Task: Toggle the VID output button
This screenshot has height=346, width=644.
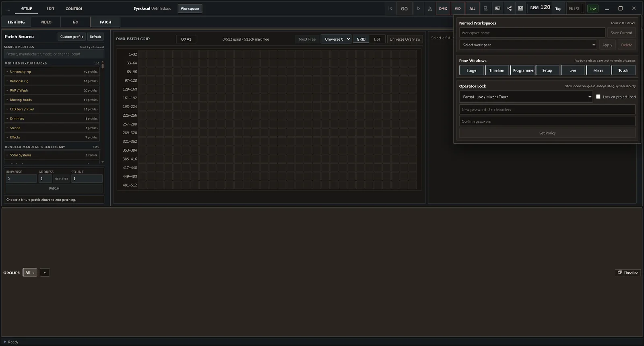Action: pyautogui.click(x=458, y=8)
